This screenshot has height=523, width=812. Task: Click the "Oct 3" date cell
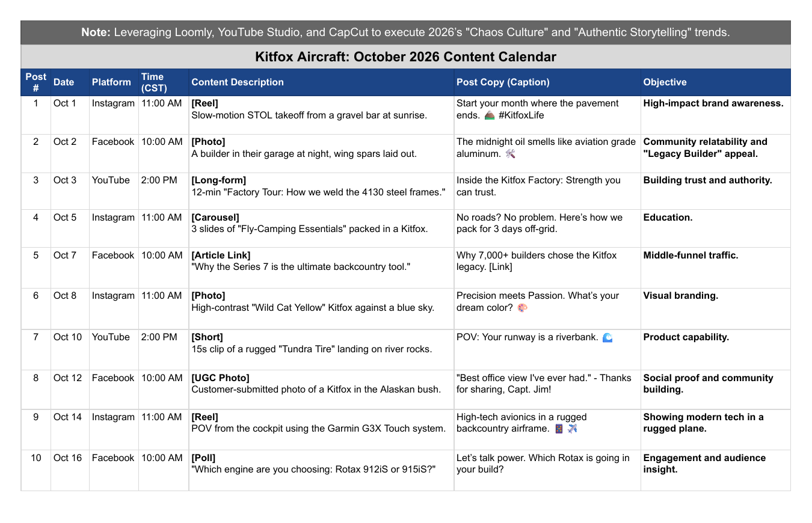coord(70,191)
